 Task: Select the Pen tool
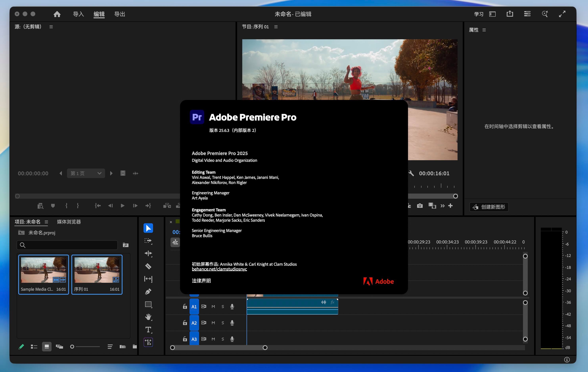[148, 292]
